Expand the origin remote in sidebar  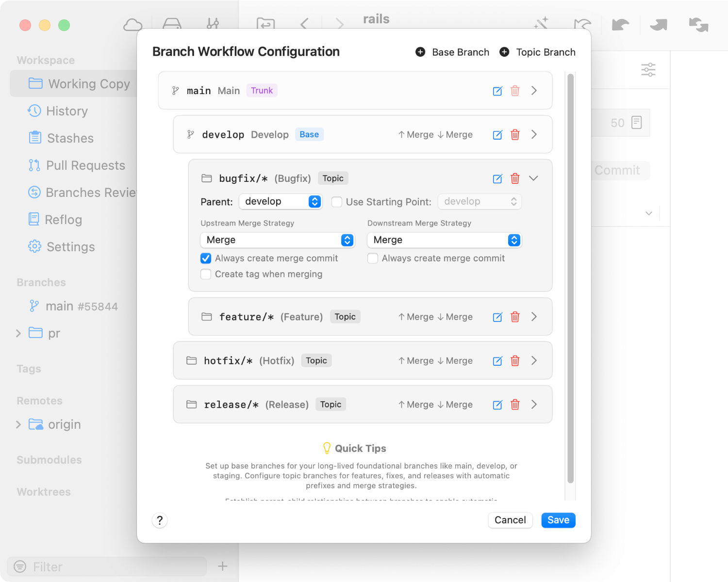18,424
